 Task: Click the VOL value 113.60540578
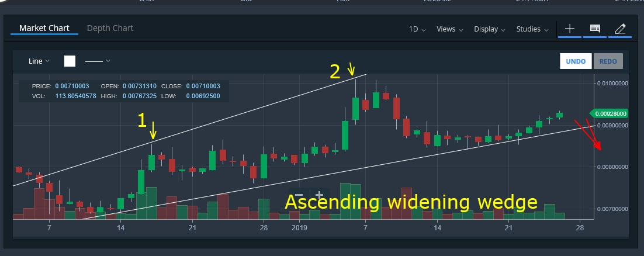(x=75, y=96)
